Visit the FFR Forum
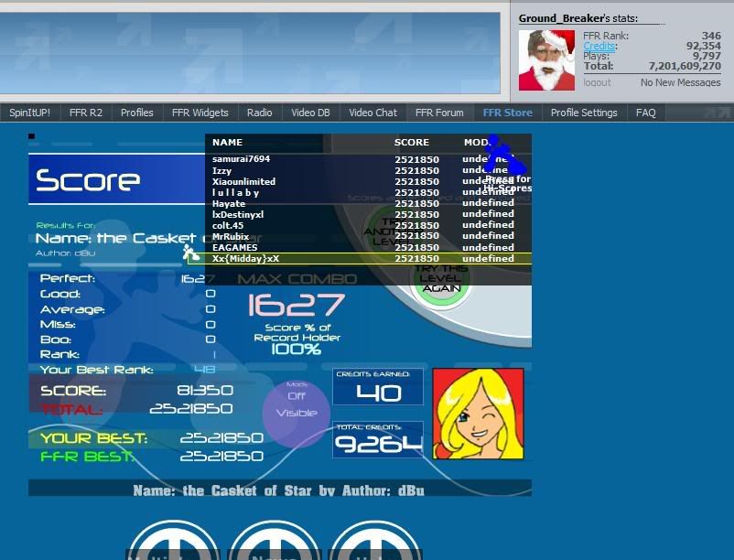Viewport: 734px width, 560px height. pyautogui.click(x=439, y=113)
